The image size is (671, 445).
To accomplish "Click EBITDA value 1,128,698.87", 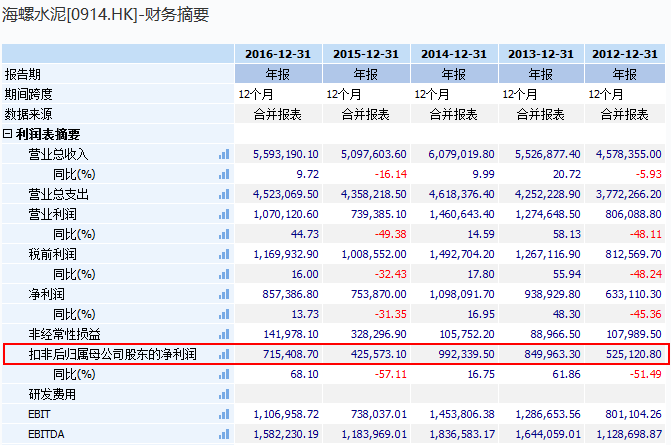I will (x=629, y=434).
